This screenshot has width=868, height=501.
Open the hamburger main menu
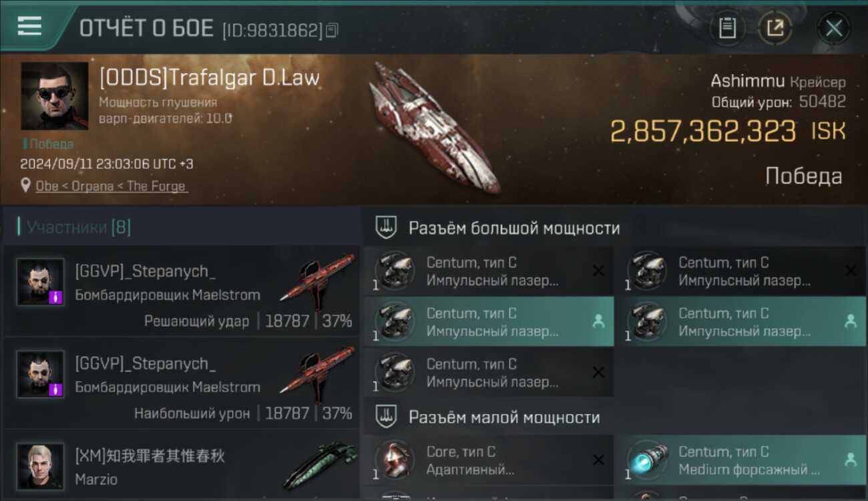coord(29,27)
